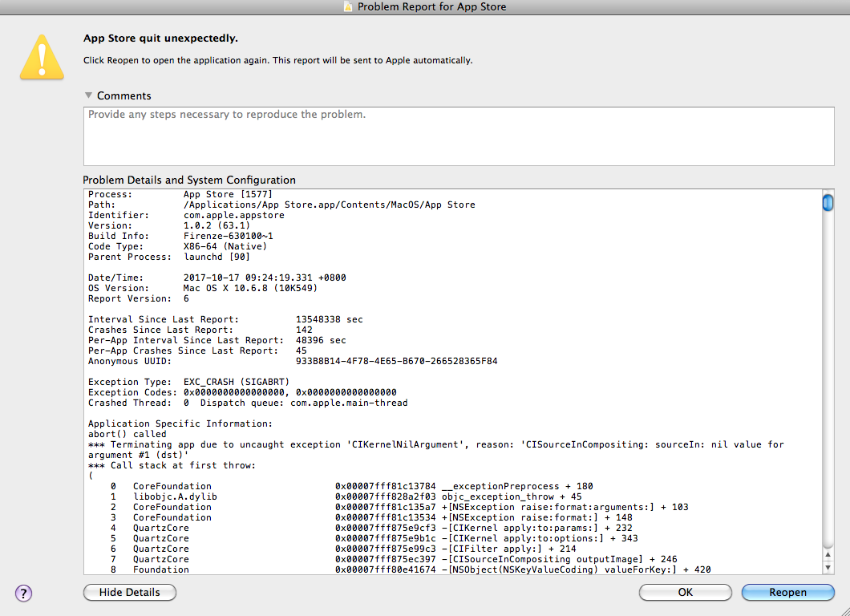Click the Version value '1.0.2 (63.1)'
Image resolution: width=850 pixels, height=616 pixels.
click(217, 225)
